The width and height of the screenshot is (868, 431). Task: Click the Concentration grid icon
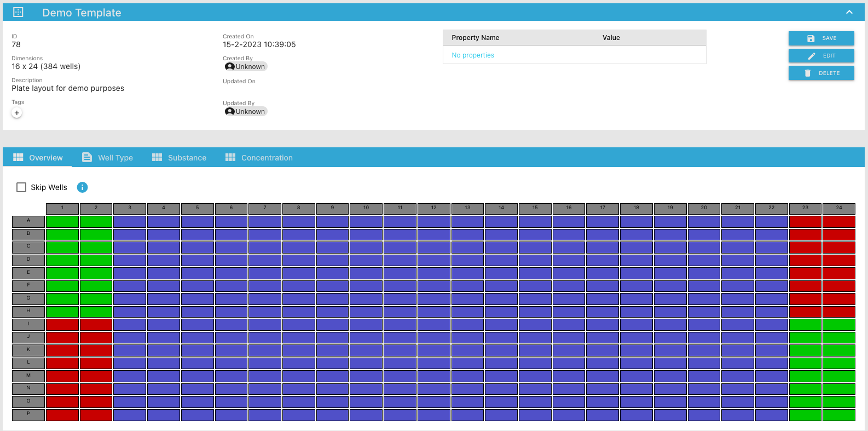230,158
